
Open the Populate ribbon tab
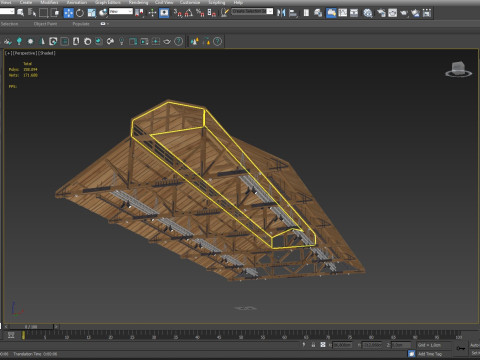click(81, 24)
